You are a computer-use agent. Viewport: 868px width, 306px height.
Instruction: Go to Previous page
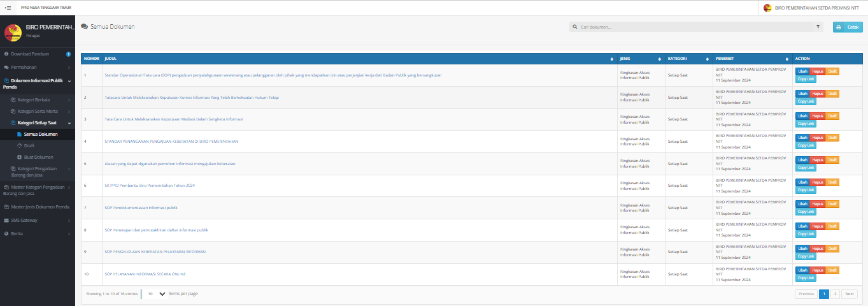point(806,294)
